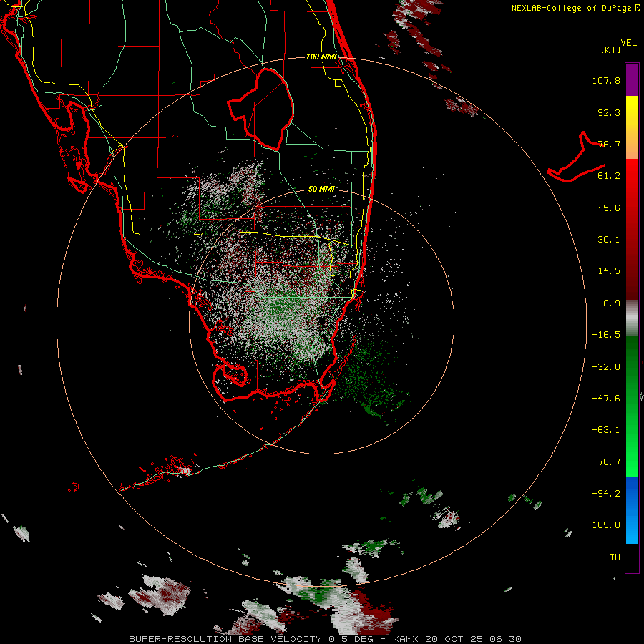This screenshot has width=644, height=644.
Task: Select the 92.3 scale value
Action: (x=609, y=112)
